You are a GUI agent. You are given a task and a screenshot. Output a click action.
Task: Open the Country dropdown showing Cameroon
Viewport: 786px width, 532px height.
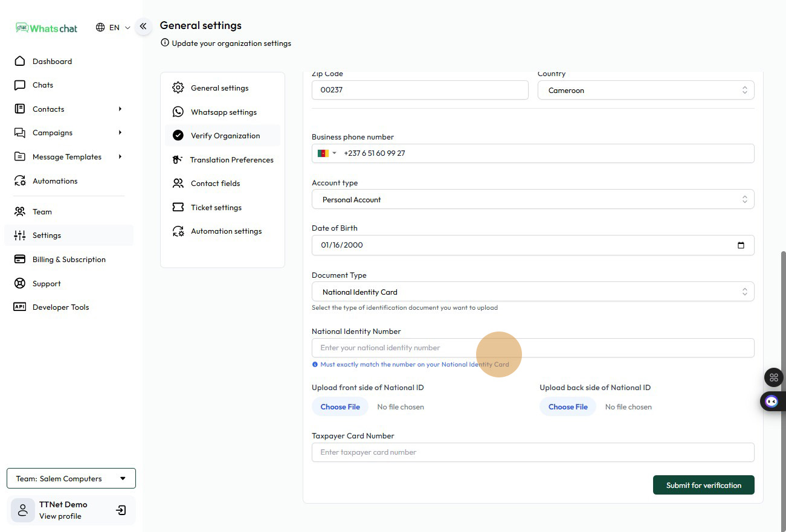(645, 91)
